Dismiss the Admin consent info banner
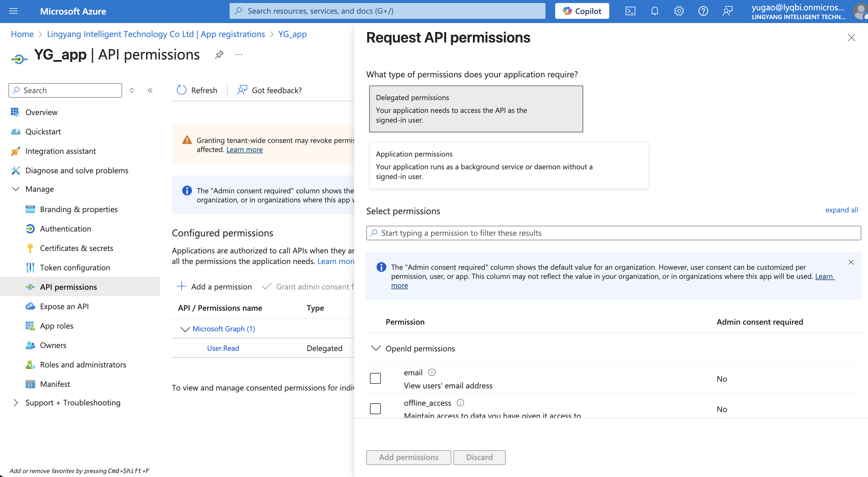The width and height of the screenshot is (868, 477). point(850,262)
